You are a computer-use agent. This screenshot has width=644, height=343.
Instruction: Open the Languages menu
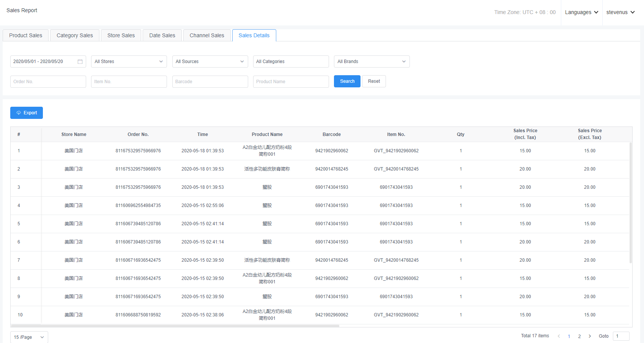click(x=581, y=12)
